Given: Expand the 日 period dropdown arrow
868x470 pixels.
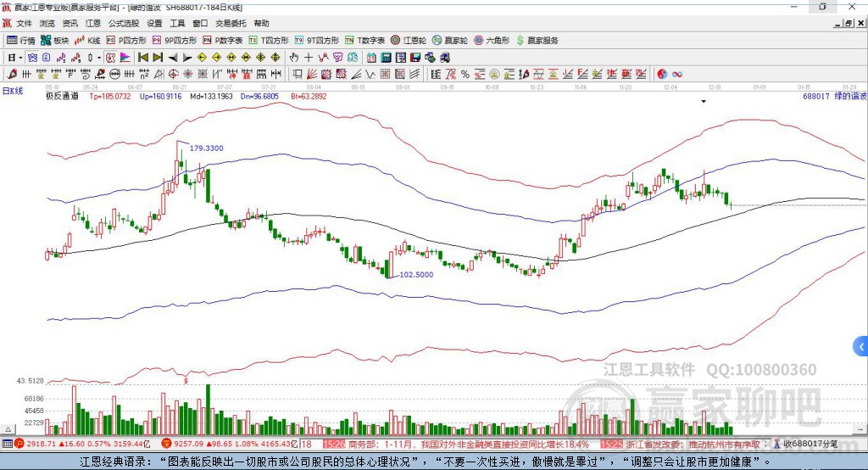Looking at the screenshot, I should point(20,58).
